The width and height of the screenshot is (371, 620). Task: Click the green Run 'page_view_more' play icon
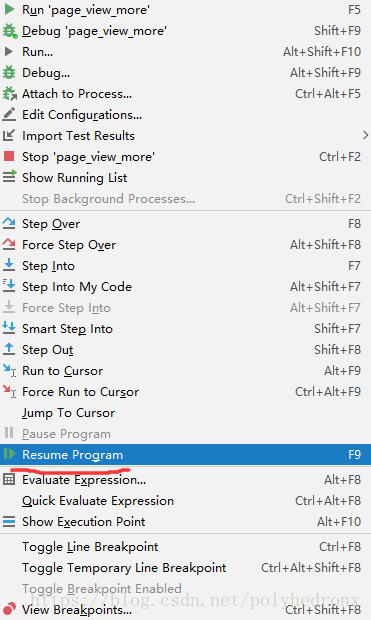(9, 9)
